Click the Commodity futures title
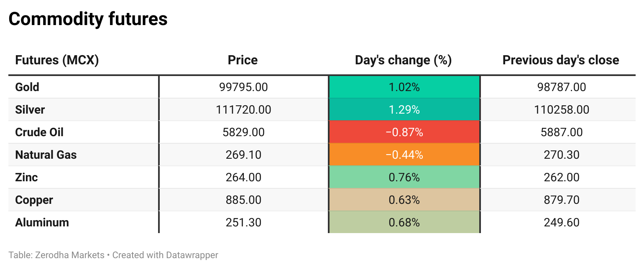644x269 pixels. [88, 19]
